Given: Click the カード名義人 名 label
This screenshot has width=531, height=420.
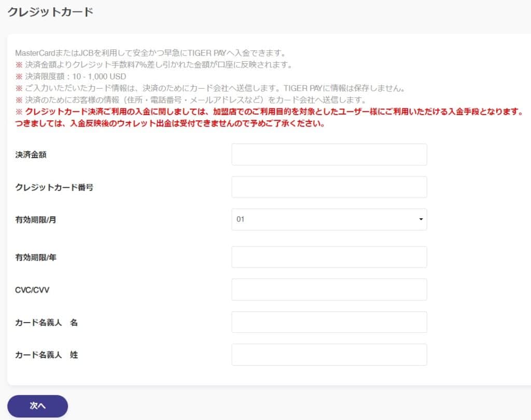Looking at the screenshot, I should [46, 323].
